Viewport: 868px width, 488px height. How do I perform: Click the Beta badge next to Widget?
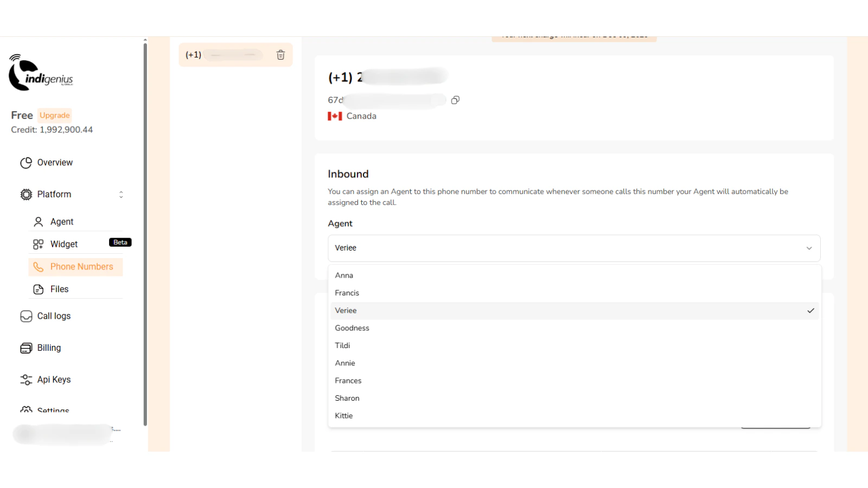point(120,242)
